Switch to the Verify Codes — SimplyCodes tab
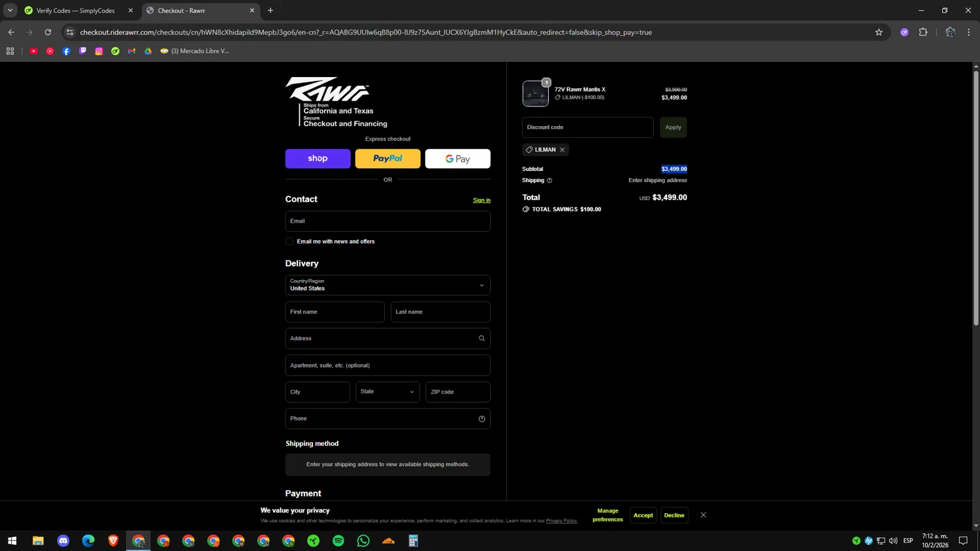980x551 pixels. coord(75,10)
